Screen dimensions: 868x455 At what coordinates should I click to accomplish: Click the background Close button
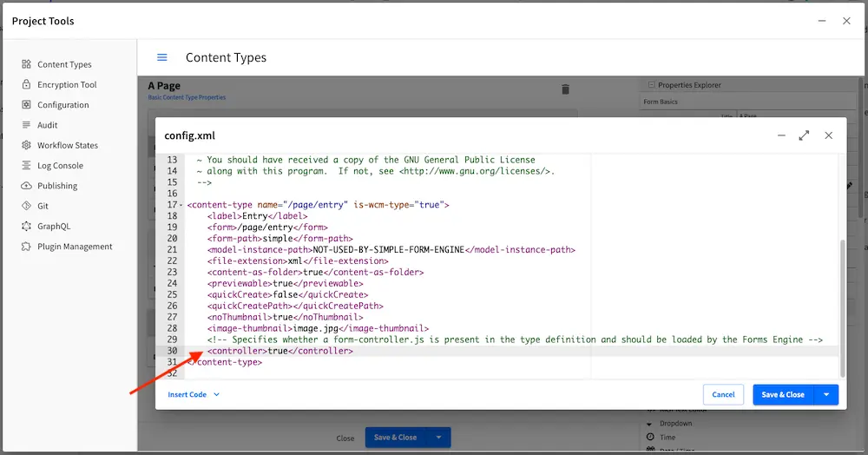tap(345, 438)
